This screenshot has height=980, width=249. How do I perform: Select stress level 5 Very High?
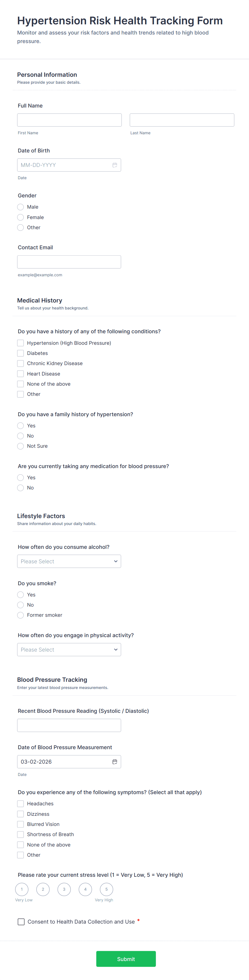coord(107,889)
